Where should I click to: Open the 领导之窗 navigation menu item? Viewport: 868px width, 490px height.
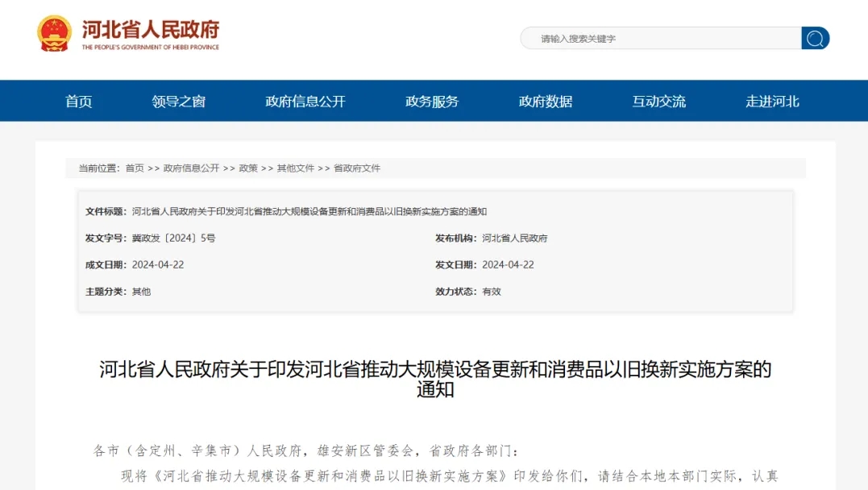(x=177, y=101)
